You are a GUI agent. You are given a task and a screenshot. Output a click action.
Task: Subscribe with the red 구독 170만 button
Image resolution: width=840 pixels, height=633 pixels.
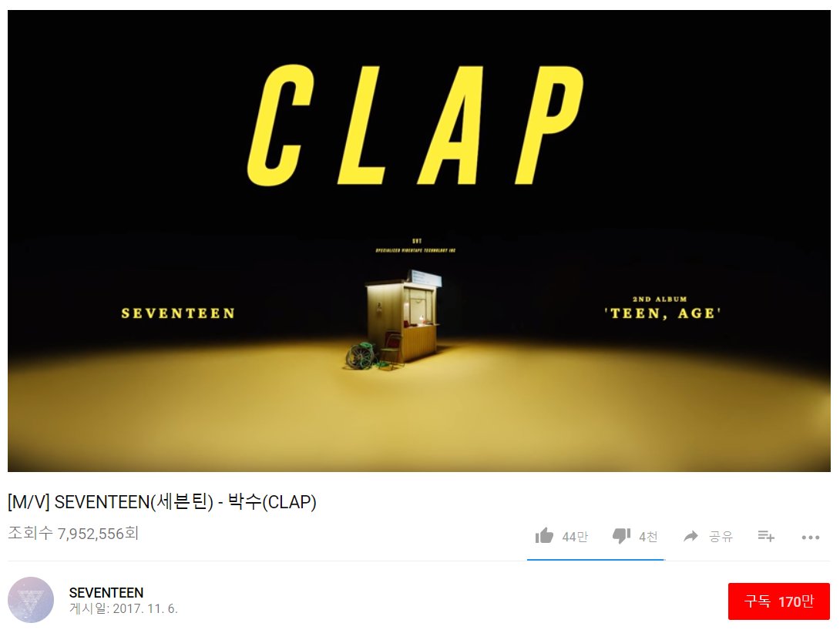coord(779,601)
